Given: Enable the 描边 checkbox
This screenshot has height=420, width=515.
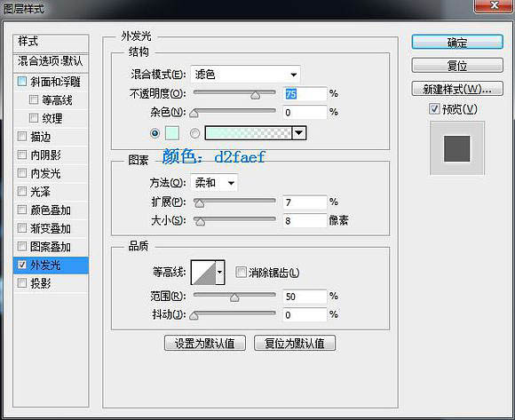Looking at the screenshot, I should click(22, 136).
